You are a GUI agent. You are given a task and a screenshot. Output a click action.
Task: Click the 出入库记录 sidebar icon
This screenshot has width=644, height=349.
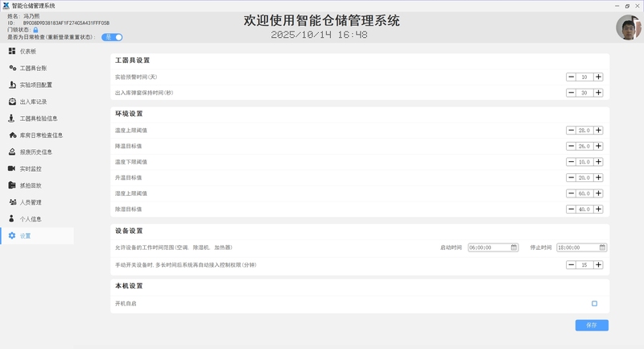12,102
